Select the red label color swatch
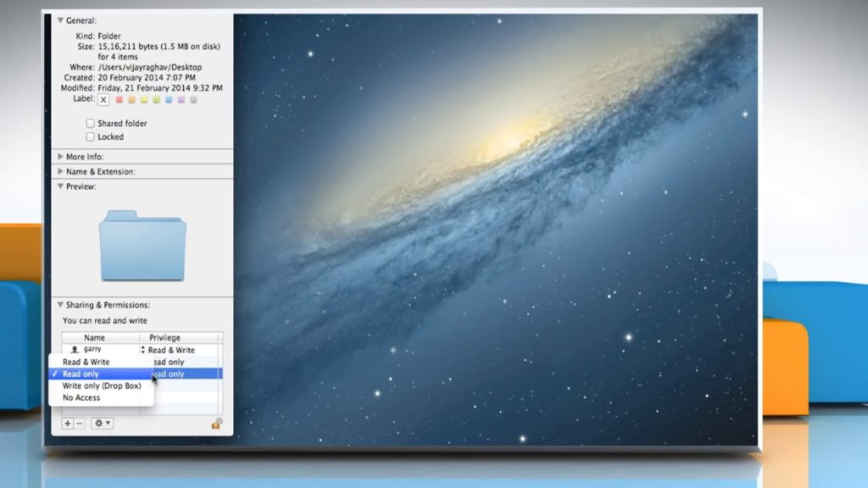This screenshot has width=868, height=488. pos(119,99)
